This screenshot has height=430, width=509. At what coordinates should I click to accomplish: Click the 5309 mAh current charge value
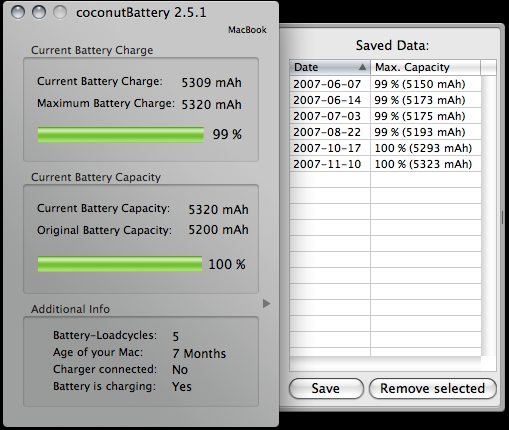pyautogui.click(x=211, y=82)
